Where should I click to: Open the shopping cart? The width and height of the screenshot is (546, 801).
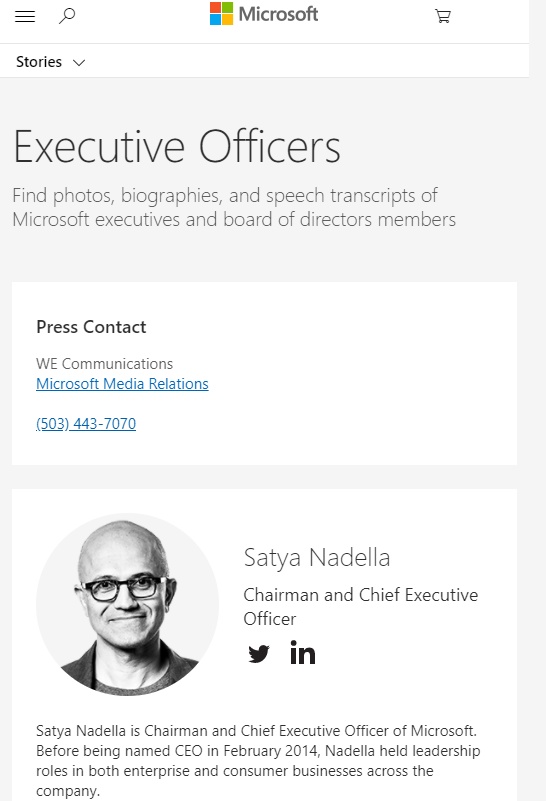coord(442,16)
